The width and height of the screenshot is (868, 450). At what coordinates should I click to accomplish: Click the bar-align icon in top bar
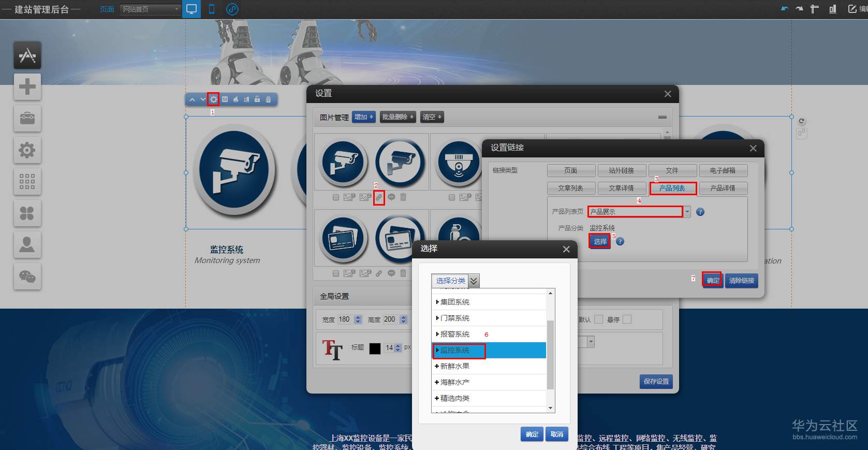click(x=832, y=9)
